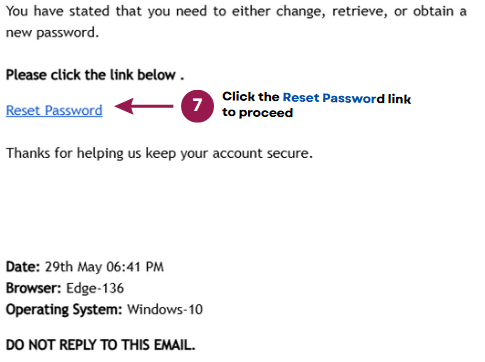Click the "Thanks for helping us" sentence
The height and width of the screenshot is (362, 485).
(x=159, y=153)
